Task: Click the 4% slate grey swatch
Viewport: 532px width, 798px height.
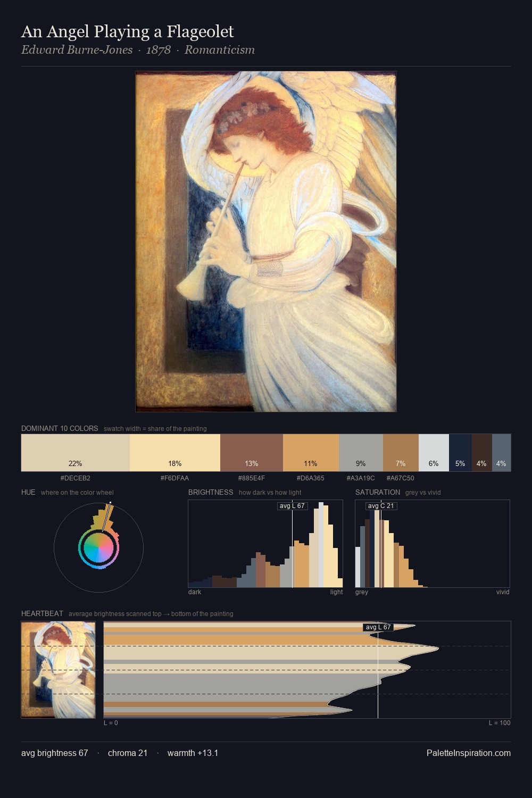Action: [x=501, y=453]
